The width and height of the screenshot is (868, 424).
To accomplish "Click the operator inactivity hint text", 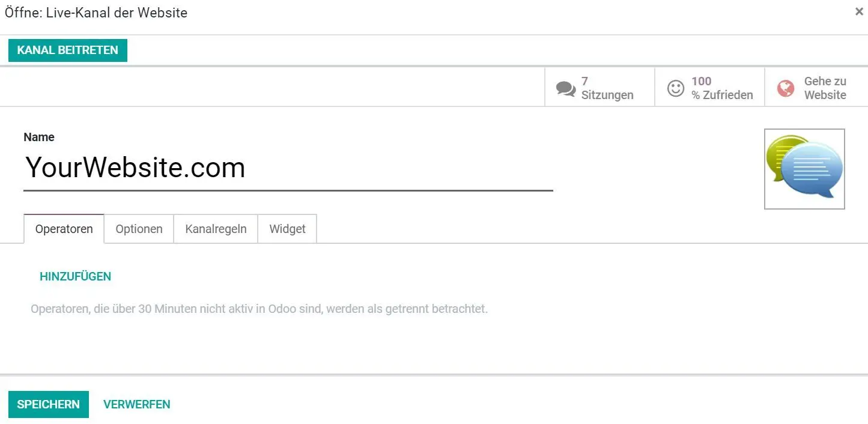I will pos(259,310).
